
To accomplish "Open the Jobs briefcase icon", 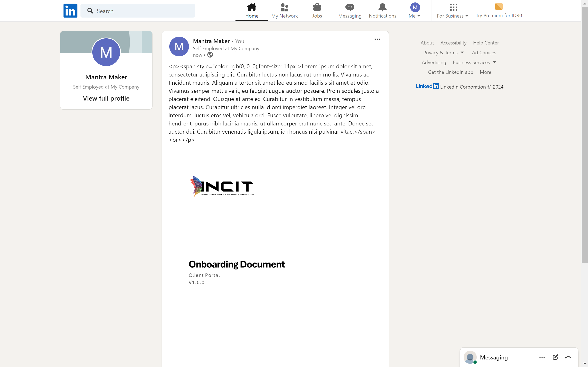I will pos(317,7).
